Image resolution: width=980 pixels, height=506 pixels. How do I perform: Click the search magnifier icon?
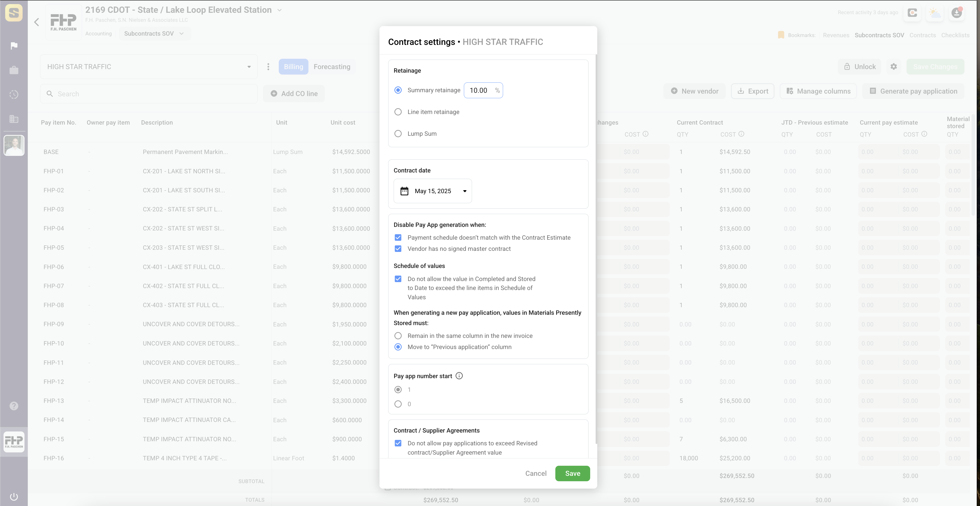(50, 94)
